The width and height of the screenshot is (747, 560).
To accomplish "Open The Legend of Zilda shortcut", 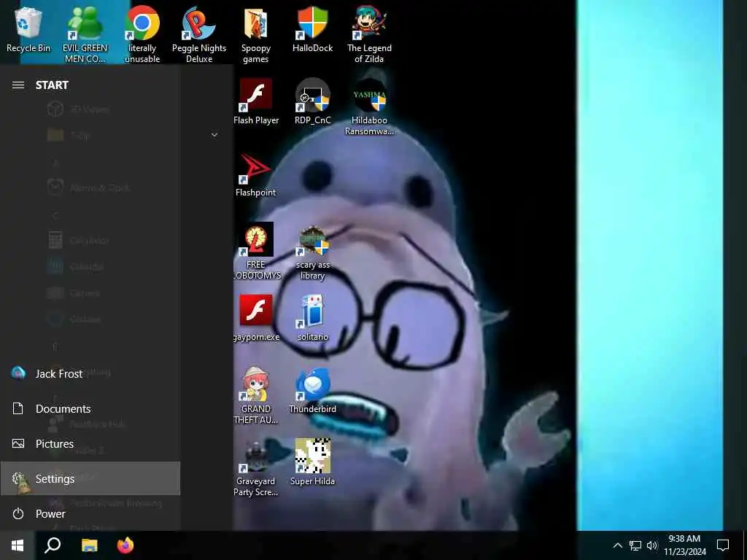I will (x=369, y=34).
